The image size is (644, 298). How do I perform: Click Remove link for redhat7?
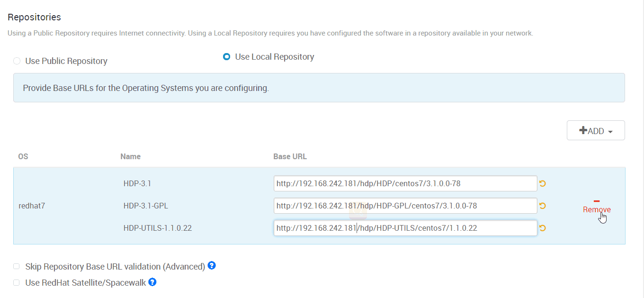[597, 209]
